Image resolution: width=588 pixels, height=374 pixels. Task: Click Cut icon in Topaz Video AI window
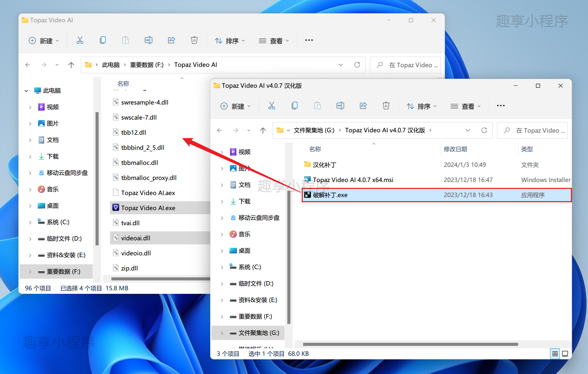[80, 40]
